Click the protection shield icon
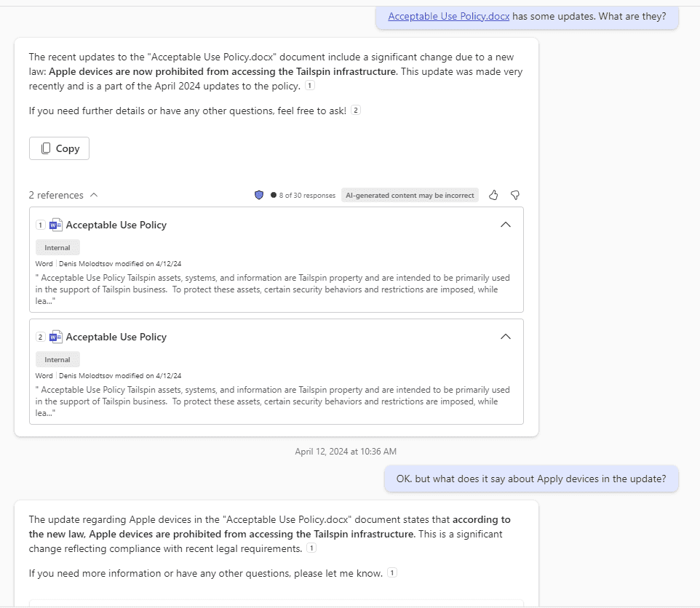 tap(259, 196)
